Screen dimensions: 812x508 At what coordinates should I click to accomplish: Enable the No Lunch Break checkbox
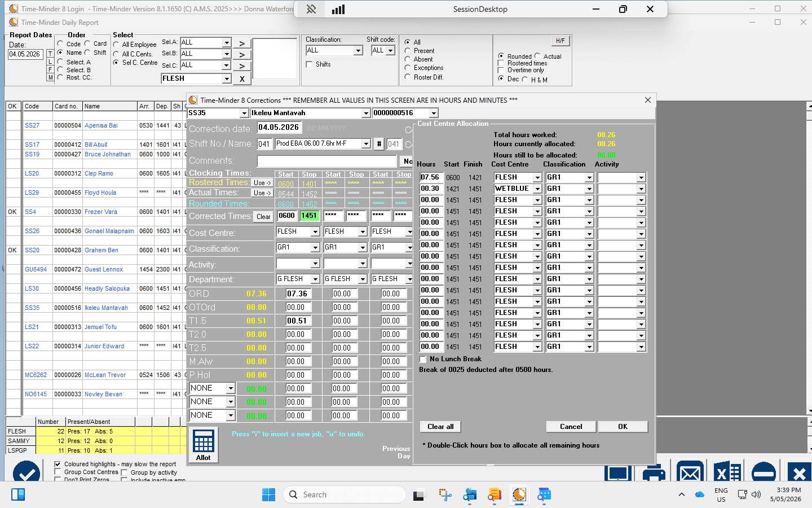click(423, 359)
